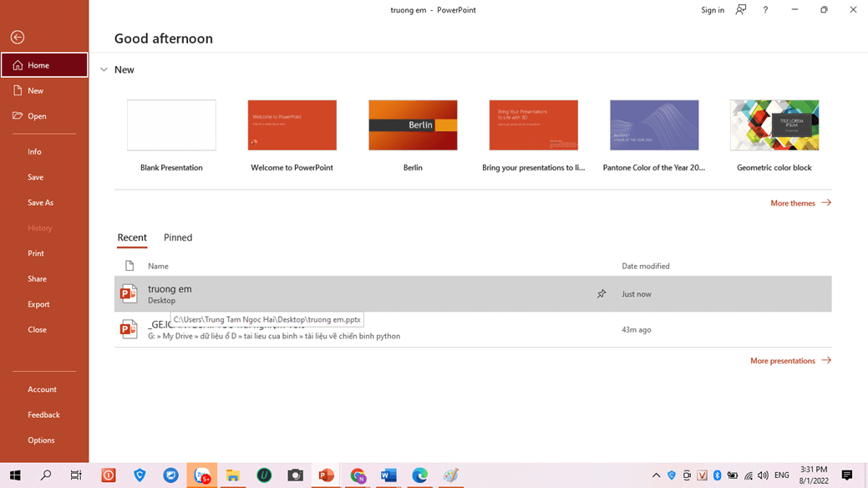Launch Microsoft Word from the taskbar
868x488 pixels.
(x=388, y=475)
